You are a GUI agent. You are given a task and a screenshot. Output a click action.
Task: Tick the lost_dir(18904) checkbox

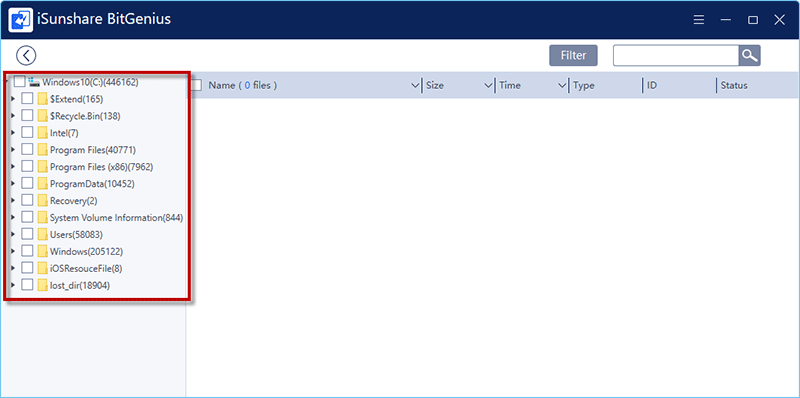tap(27, 285)
